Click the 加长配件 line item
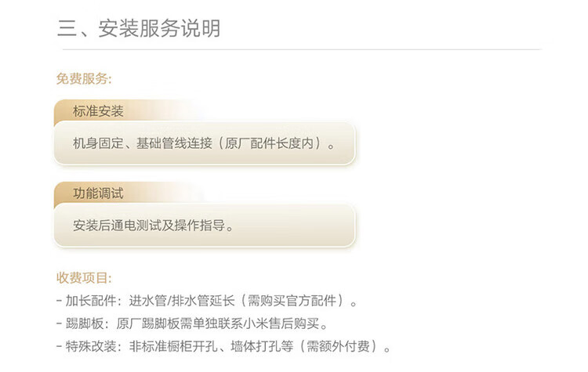 [207, 301]
